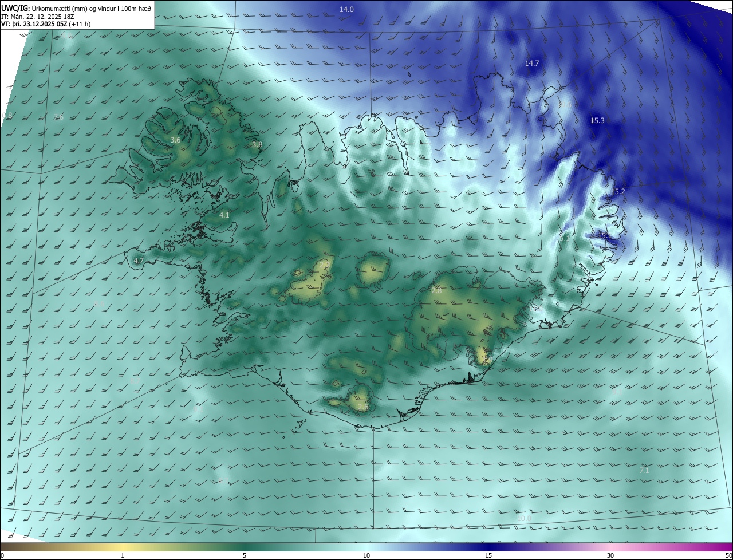Click the 4.7 value on the western peninsula

138,261
